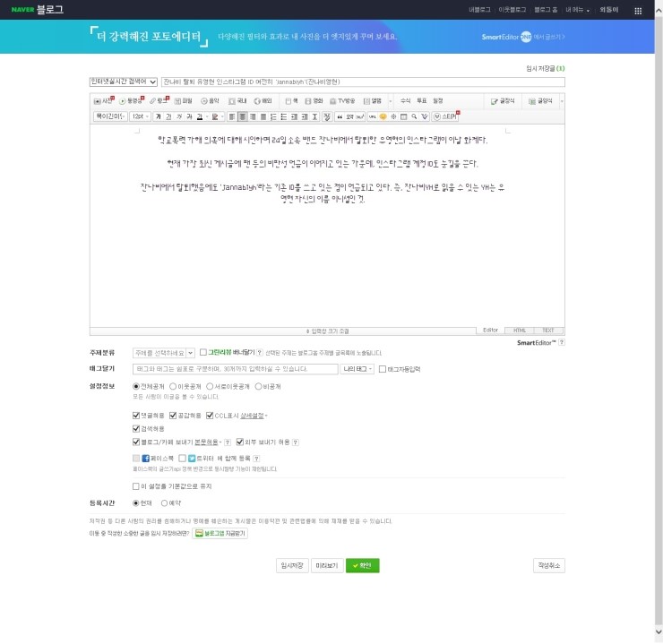Viewport: 663px width, 644px height.
Task: Attach a file with the 파일 button
Action: click(x=184, y=101)
